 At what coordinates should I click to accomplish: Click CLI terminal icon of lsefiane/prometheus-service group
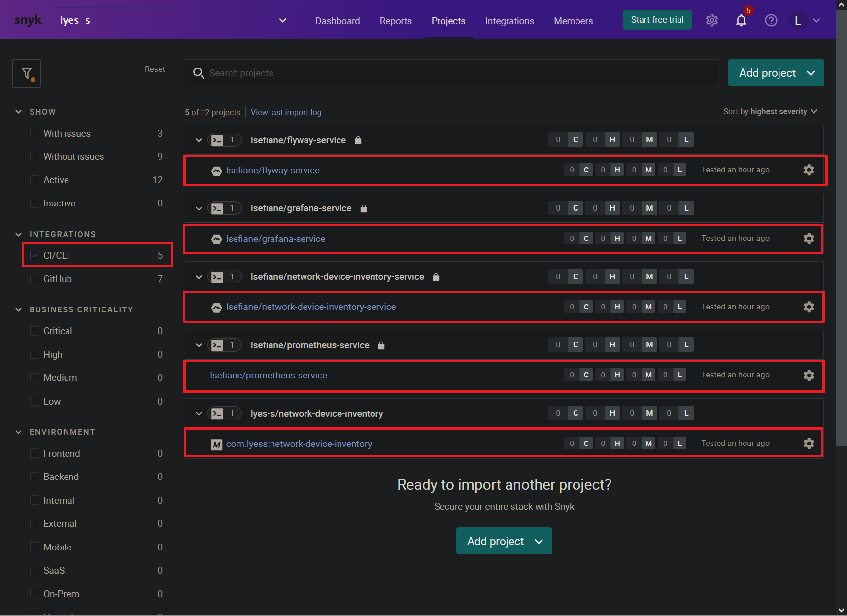217,345
